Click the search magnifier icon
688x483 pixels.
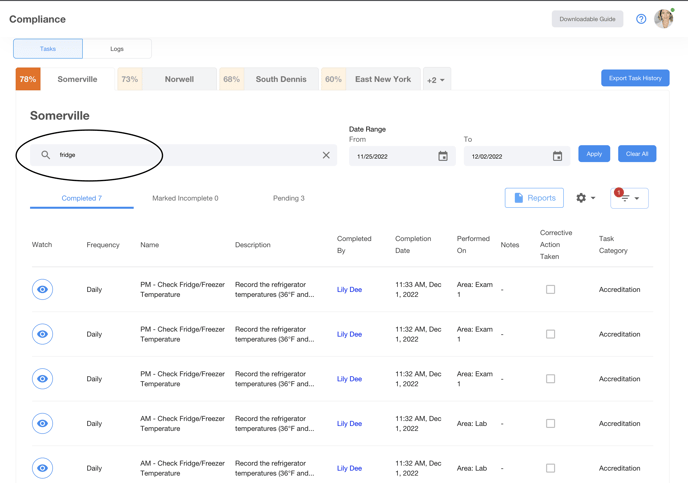46,155
